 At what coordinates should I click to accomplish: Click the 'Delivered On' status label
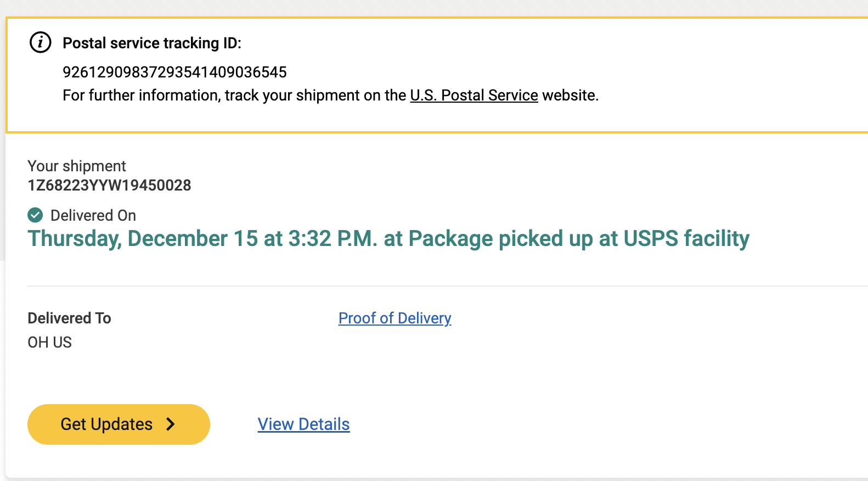[93, 215]
